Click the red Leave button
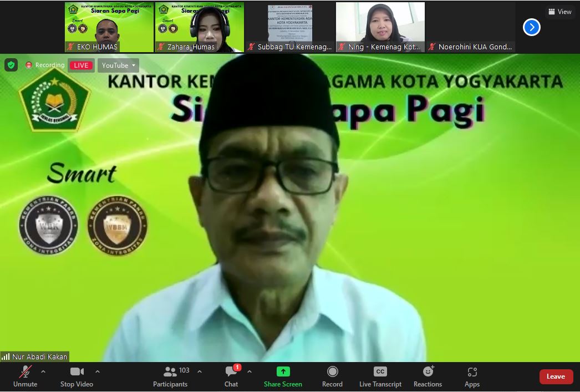Image resolution: width=580 pixels, height=392 pixels. pos(556,376)
